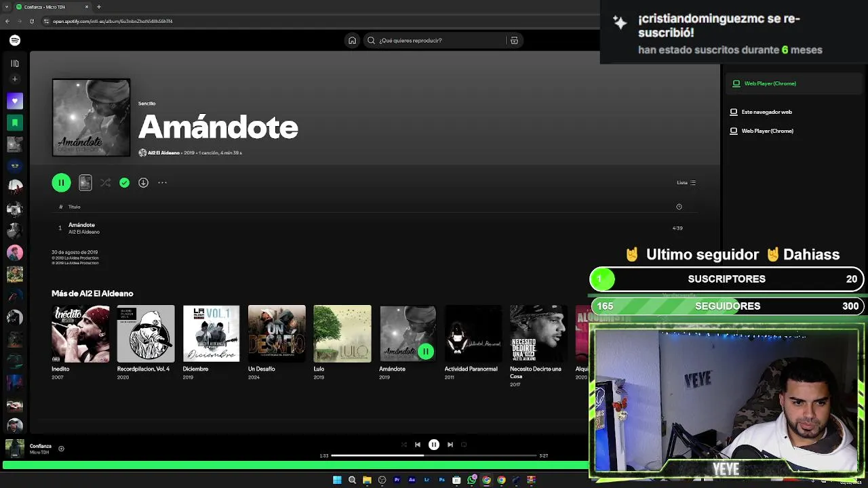Open WhatsApp from taskbar
The image size is (868, 488).
[x=471, y=480]
